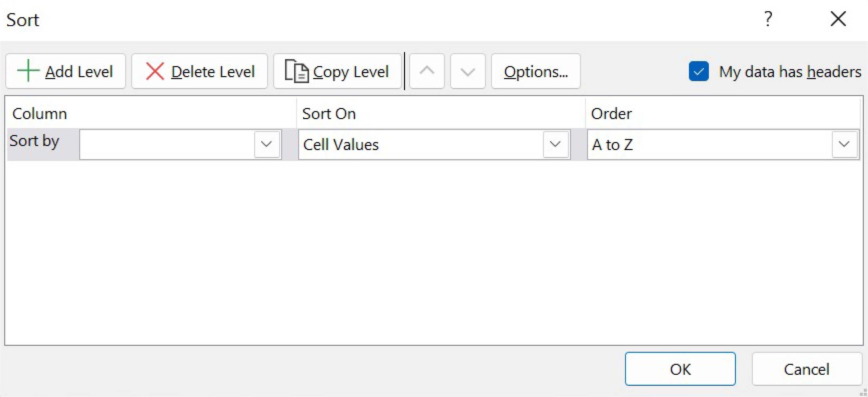Click the red X Delete Level icon
The height and width of the screenshot is (397, 868).
coord(155,71)
